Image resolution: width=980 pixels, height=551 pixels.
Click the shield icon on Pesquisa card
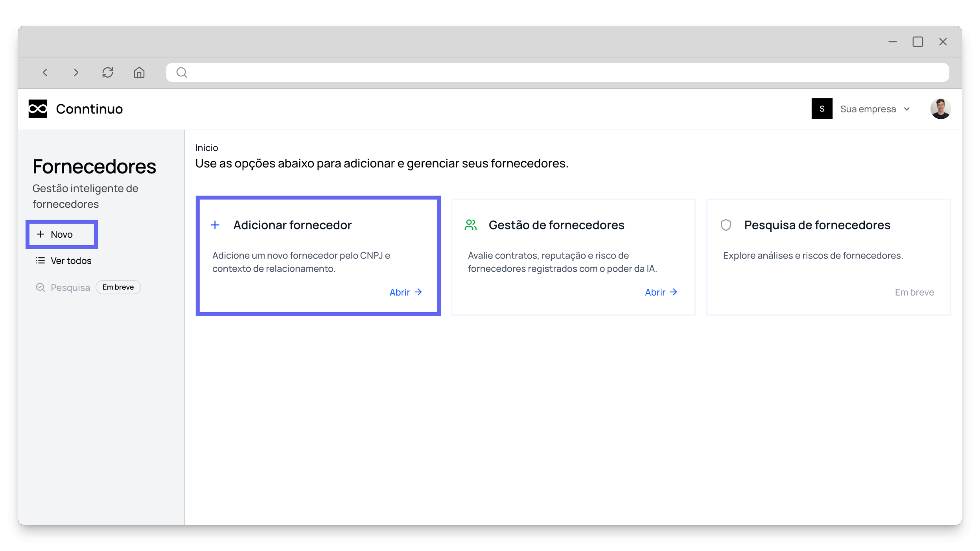[726, 225]
